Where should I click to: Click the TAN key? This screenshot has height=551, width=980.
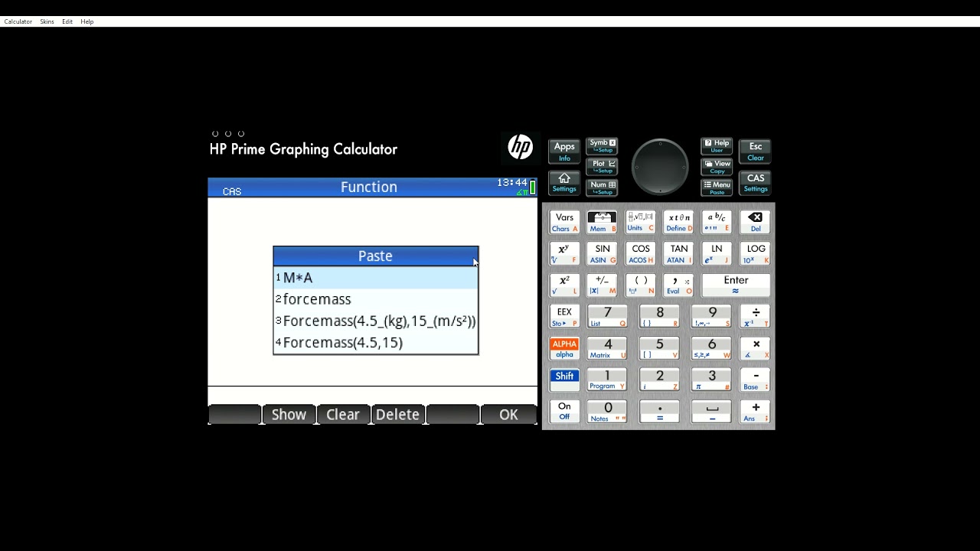[678, 253]
